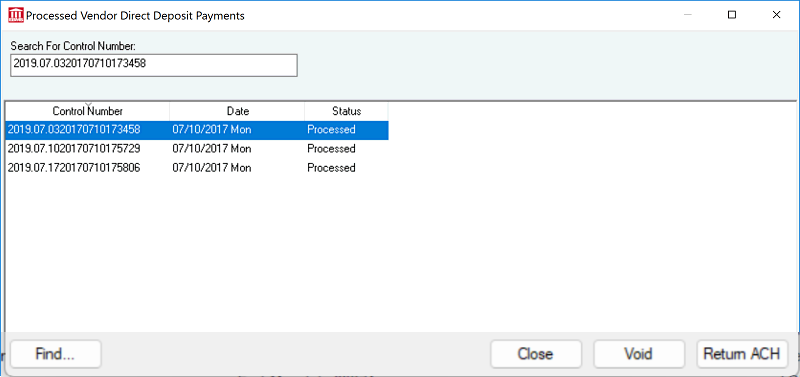This screenshot has height=377, width=800.
Task: Click the Processed status in highlighted row
Action: [x=331, y=130]
